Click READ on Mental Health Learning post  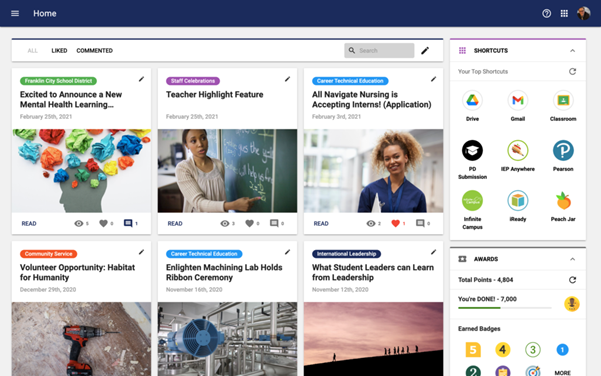pyautogui.click(x=29, y=223)
